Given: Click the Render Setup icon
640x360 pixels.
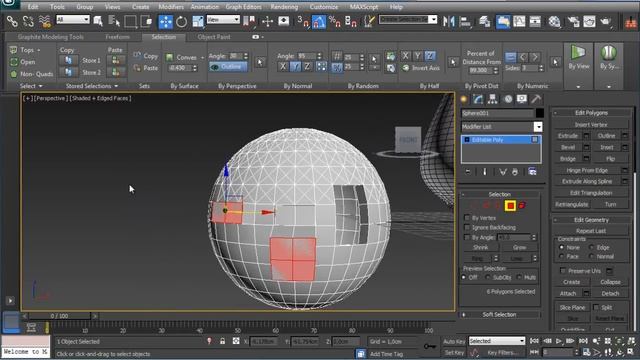Looking at the screenshot, I should pyautogui.click(x=573, y=21).
